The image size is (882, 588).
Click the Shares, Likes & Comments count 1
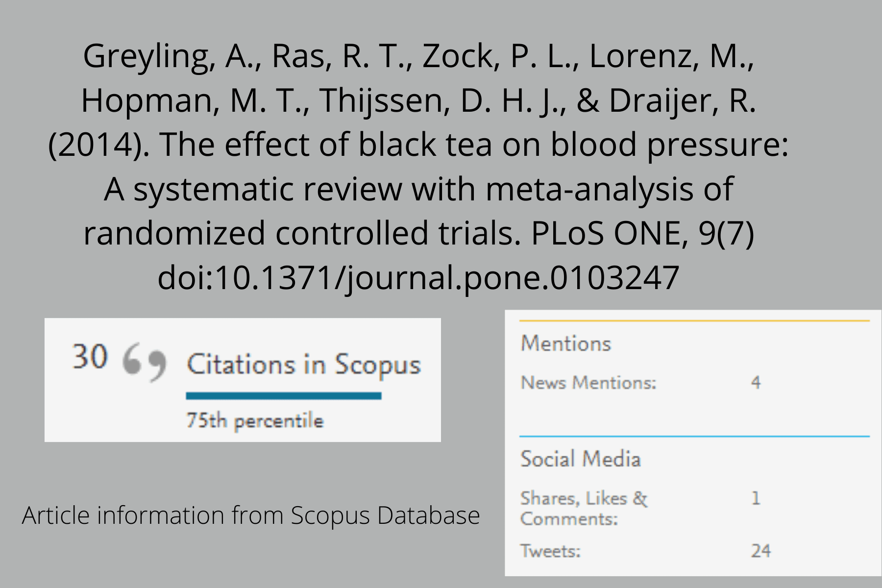(x=756, y=498)
